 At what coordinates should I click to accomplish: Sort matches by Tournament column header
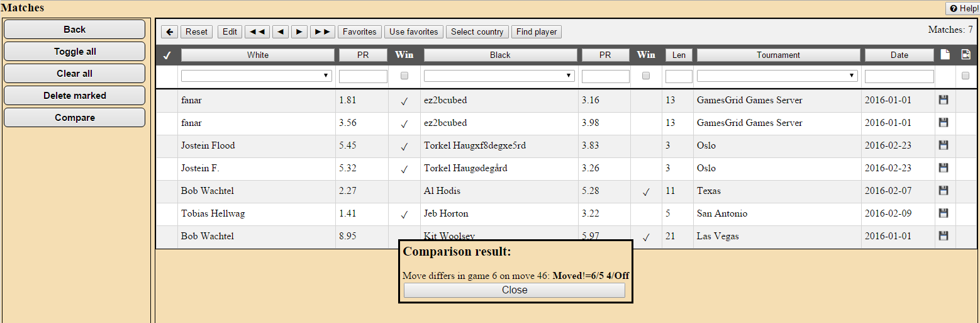(x=778, y=55)
